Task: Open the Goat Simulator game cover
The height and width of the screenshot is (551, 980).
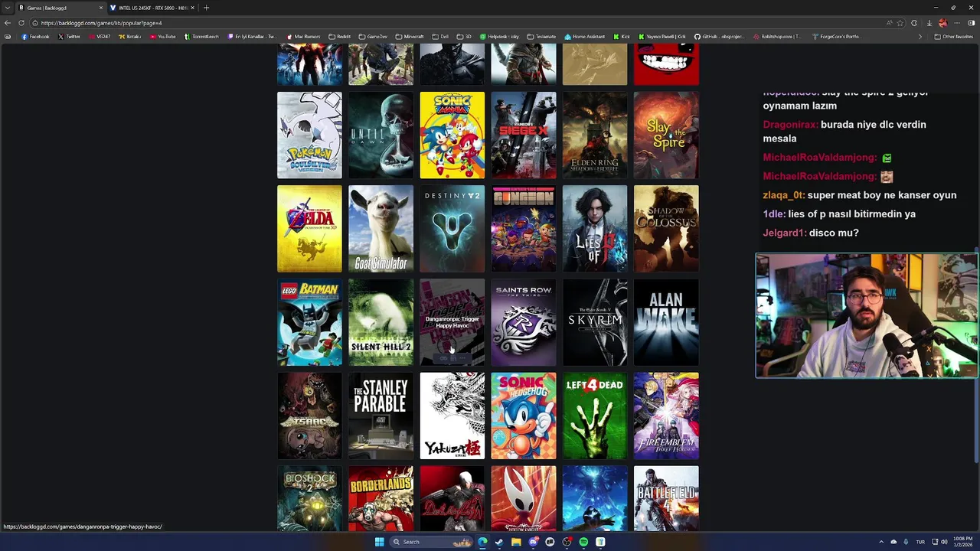Action: [x=381, y=229]
